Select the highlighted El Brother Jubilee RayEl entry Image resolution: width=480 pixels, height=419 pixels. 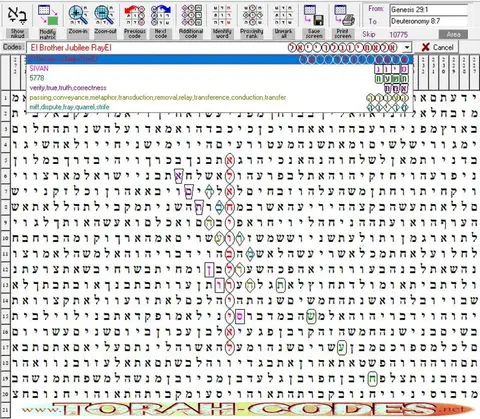click(x=220, y=59)
